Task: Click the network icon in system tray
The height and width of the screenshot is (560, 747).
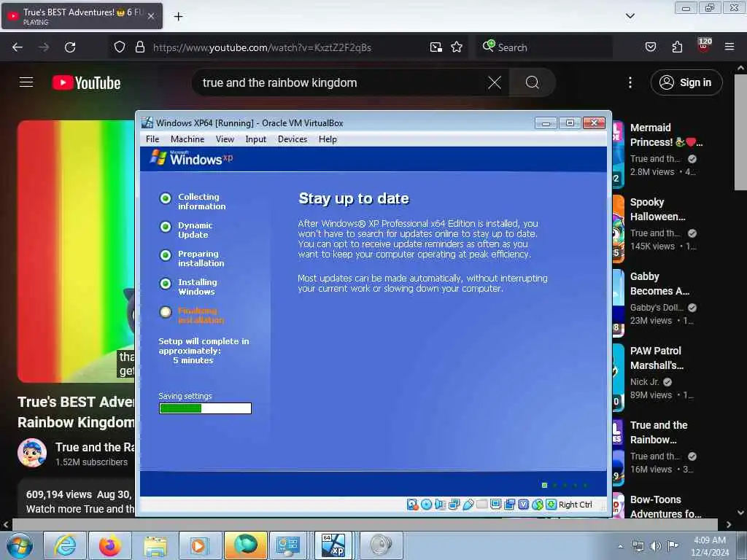Action: coord(638,546)
